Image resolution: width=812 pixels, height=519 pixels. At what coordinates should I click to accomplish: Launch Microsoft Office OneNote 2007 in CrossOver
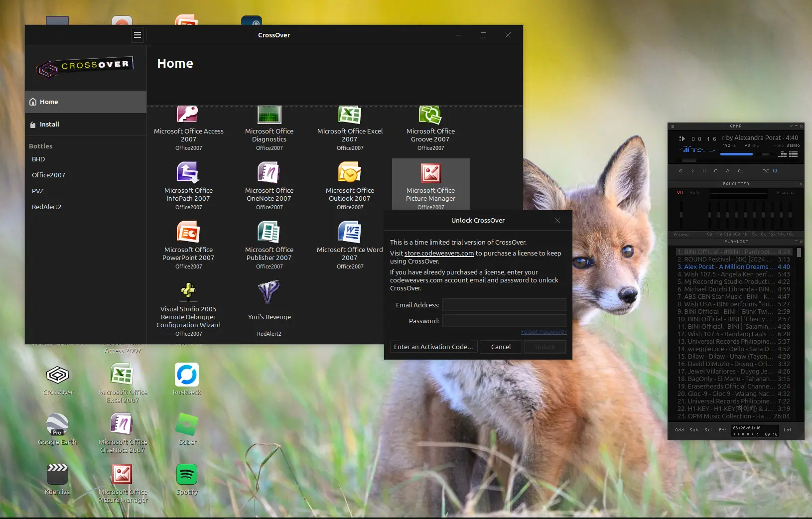269,185
